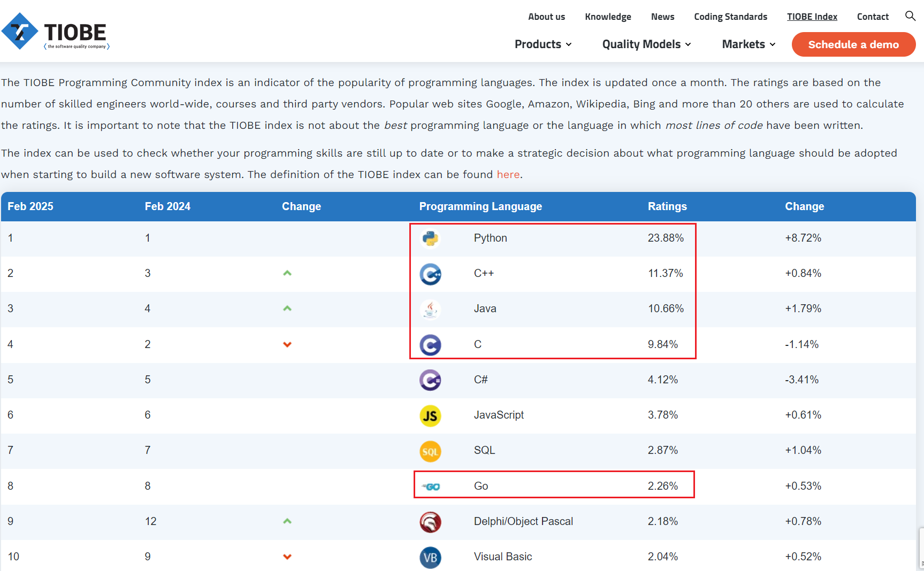Click the Visual Basic VB icon
924x571 pixels.
[430, 558]
